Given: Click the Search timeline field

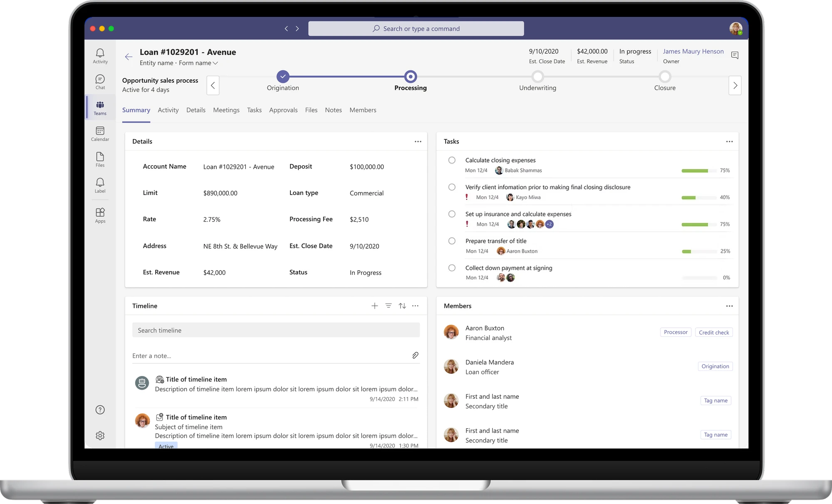Looking at the screenshot, I should (276, 330).
